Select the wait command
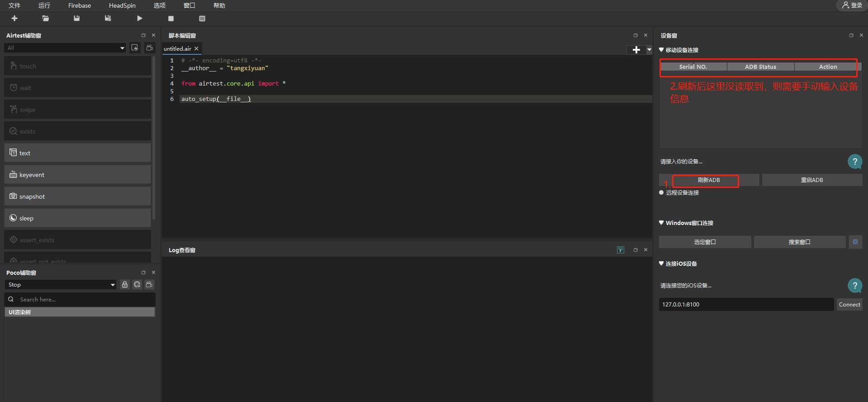 [78, 88]
